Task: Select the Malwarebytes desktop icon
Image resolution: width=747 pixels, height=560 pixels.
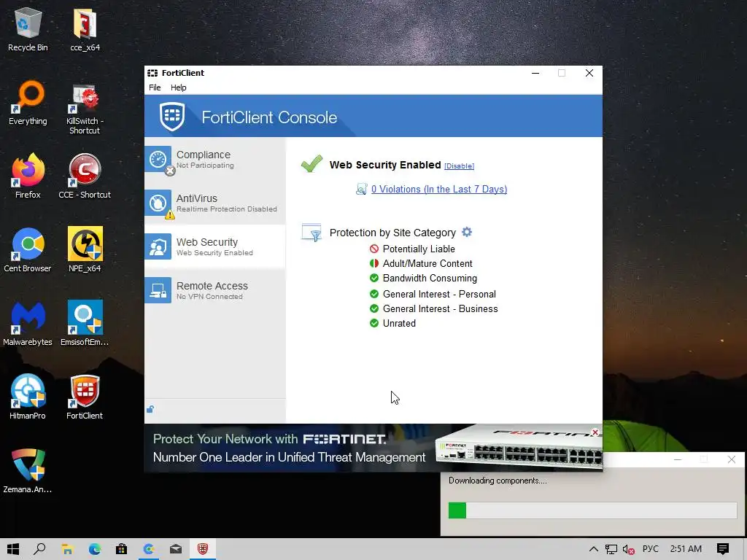Action: click(28, 324)
